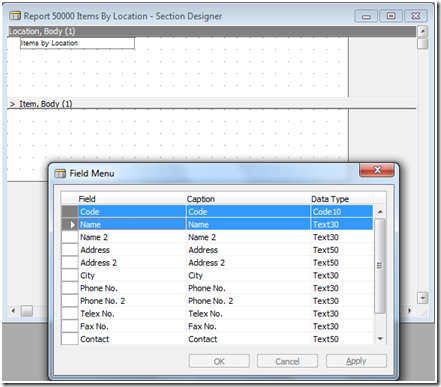Click the Field column header
This screenshot has width=441, height=387.
tap(132, 199)
